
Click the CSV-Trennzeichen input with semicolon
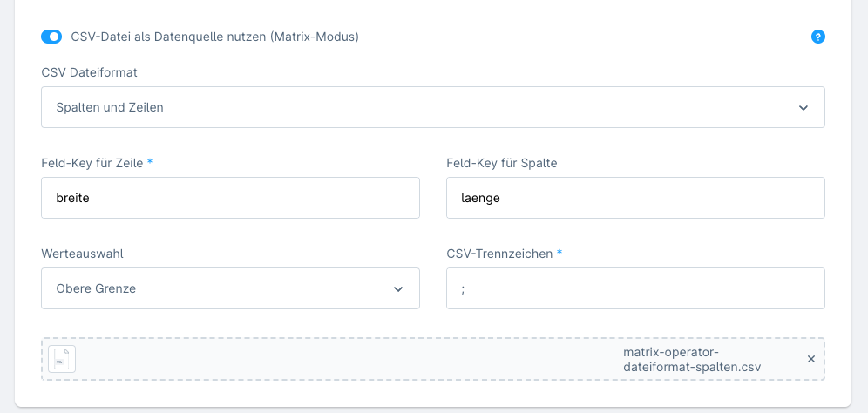click(x=634, y=288)
